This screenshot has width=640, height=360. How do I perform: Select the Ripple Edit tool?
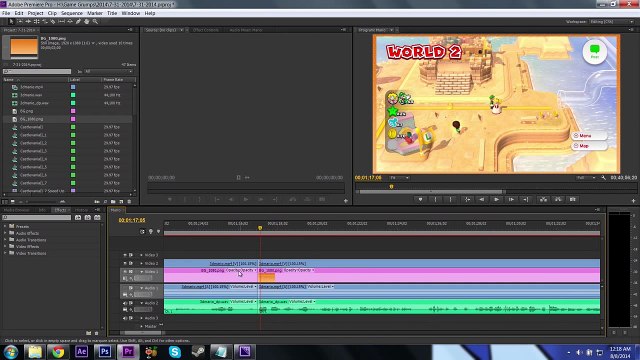(28, 21)
